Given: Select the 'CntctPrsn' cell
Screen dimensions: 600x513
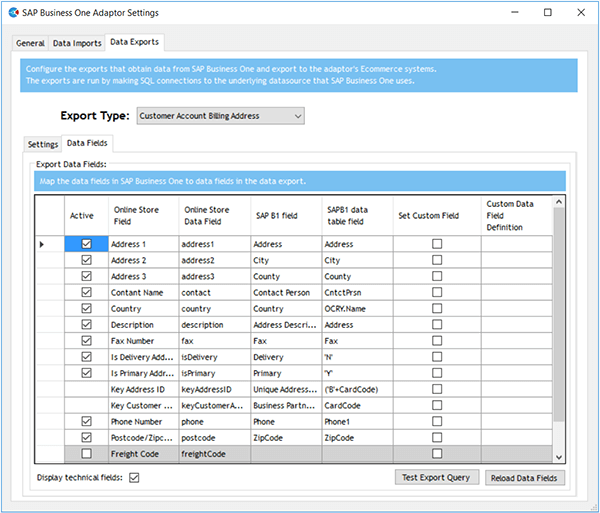Looking at the screenshot, I should pyautogui.click(x=357, y=293).
